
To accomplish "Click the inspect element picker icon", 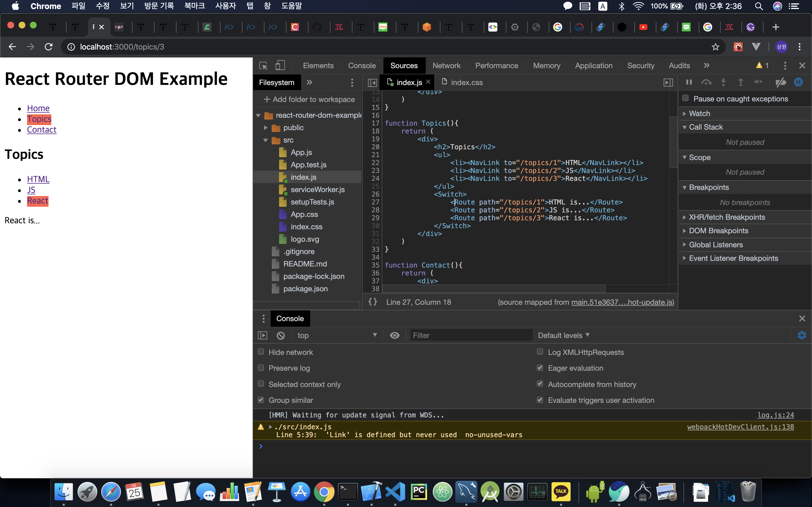I will coord(263,66).
